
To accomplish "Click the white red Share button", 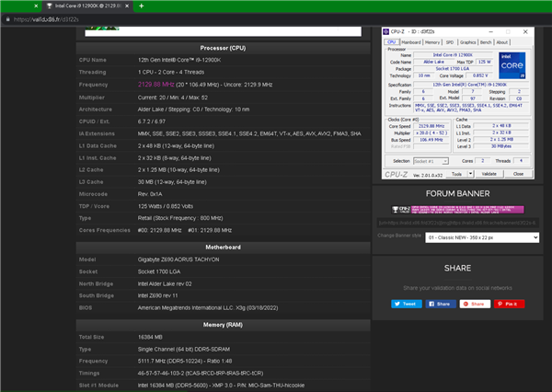I will click(x=475, y=304).
